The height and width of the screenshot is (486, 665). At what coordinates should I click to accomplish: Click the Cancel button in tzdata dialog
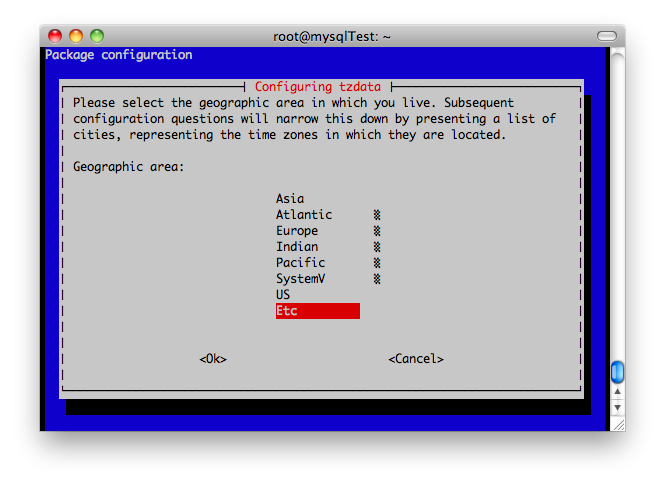coord(416,359)
